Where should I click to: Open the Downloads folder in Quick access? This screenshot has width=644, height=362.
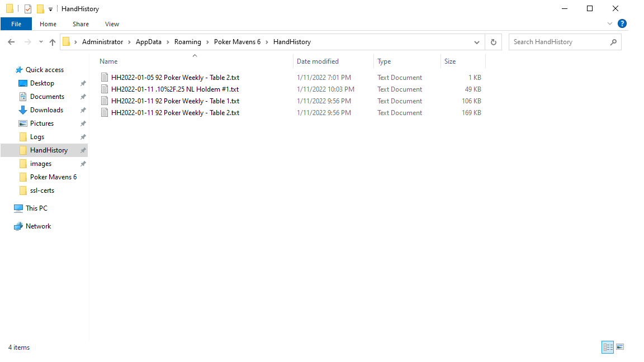click(x=46, y=110)
